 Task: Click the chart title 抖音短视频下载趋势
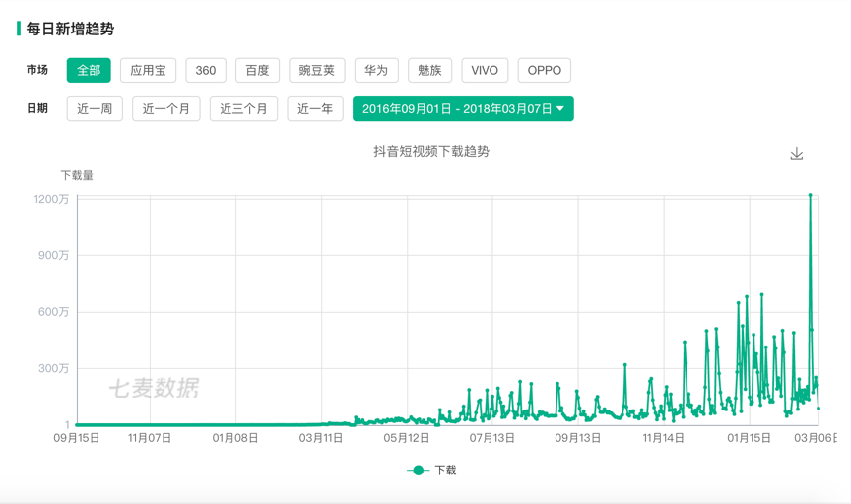pos(431,152)
